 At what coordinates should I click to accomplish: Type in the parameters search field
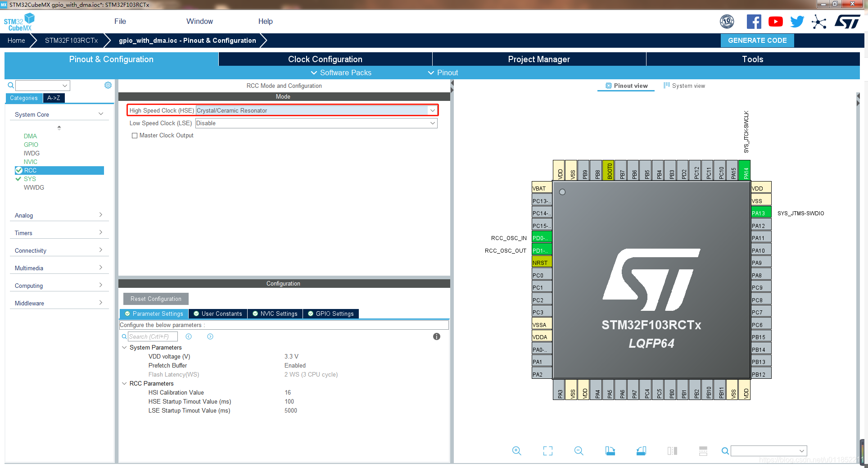tap(152, 336)
